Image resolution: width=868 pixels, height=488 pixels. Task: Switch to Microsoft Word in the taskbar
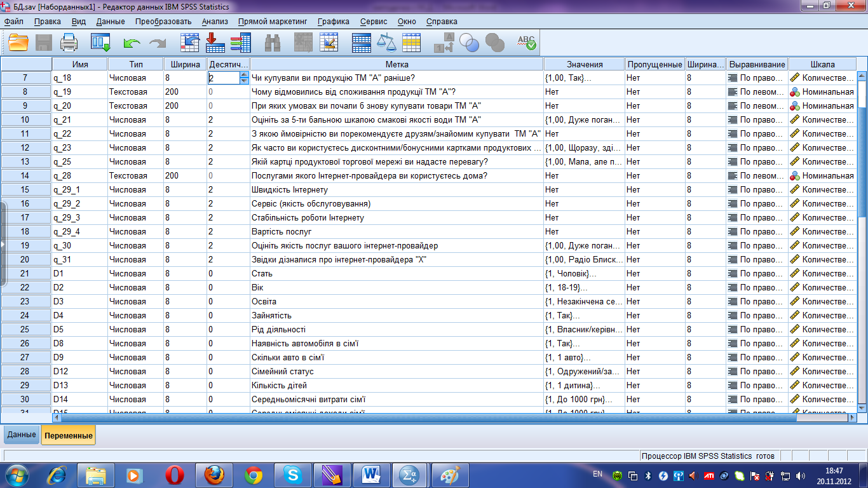point(372,475)
